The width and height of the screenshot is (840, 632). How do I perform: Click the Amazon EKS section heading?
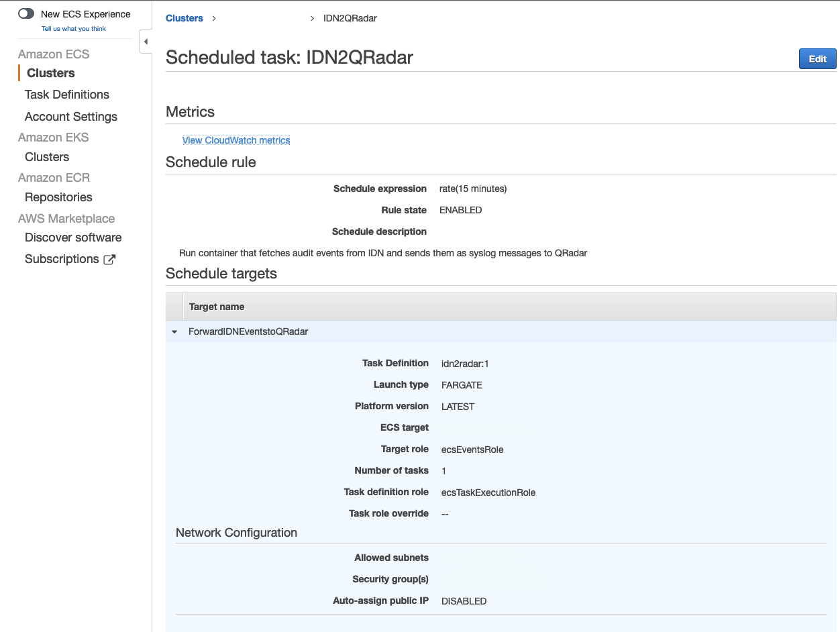coord(54,138)
